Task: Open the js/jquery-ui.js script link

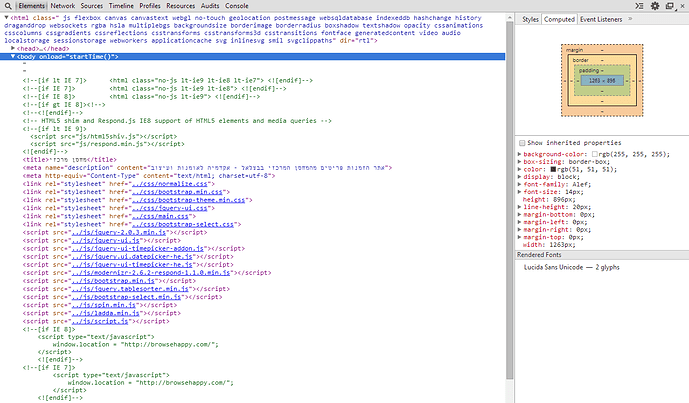Action: [105, 240]
